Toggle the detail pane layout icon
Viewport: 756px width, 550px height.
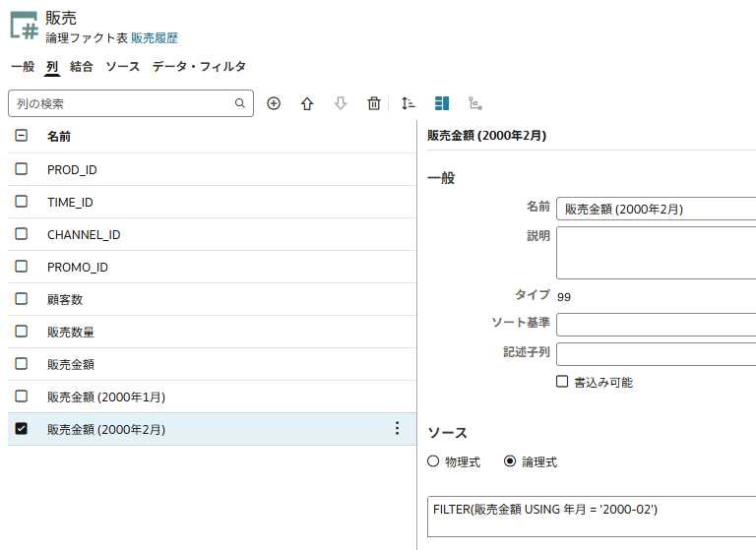tap(442, 103)
